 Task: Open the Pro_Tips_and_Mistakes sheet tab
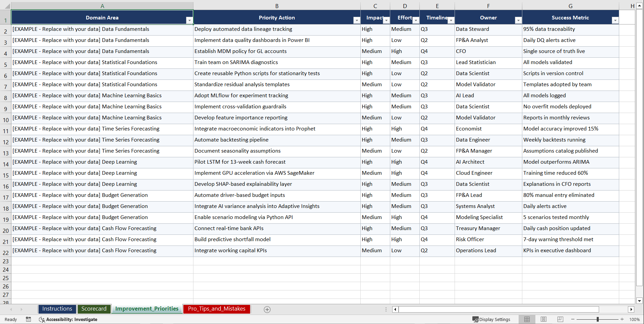(x=217, y=309)
